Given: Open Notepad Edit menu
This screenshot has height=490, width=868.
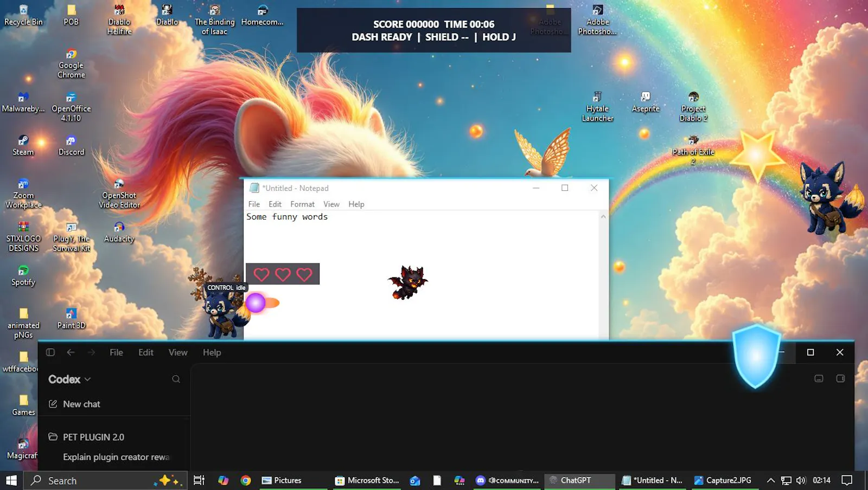Looking at the screenshot, I should point(275,204).
